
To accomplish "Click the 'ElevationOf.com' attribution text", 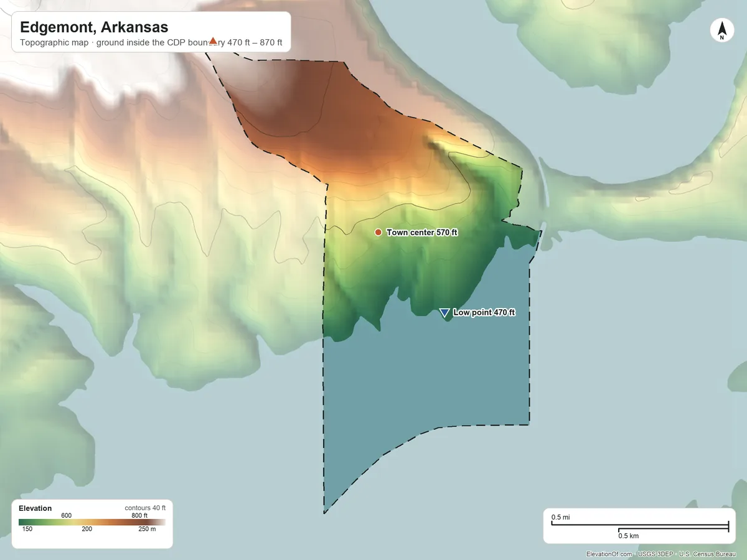I will 610,554.
